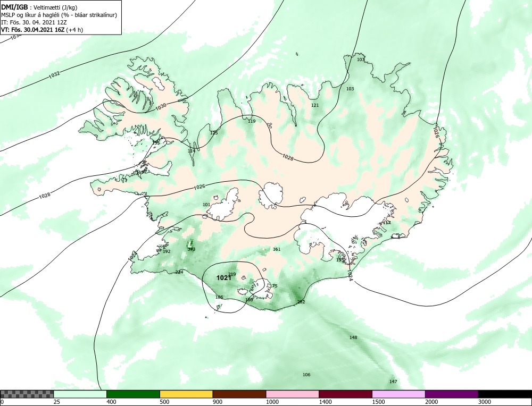Click the '135' value in the Westfjords area
This screenshot has width=532, height=406.
click(x=156, y=143)
